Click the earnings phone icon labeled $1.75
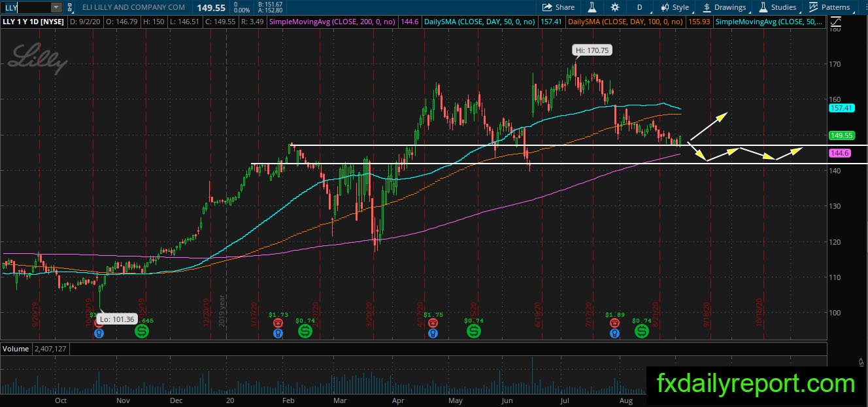The image size is (868, 407). point(432,323)
